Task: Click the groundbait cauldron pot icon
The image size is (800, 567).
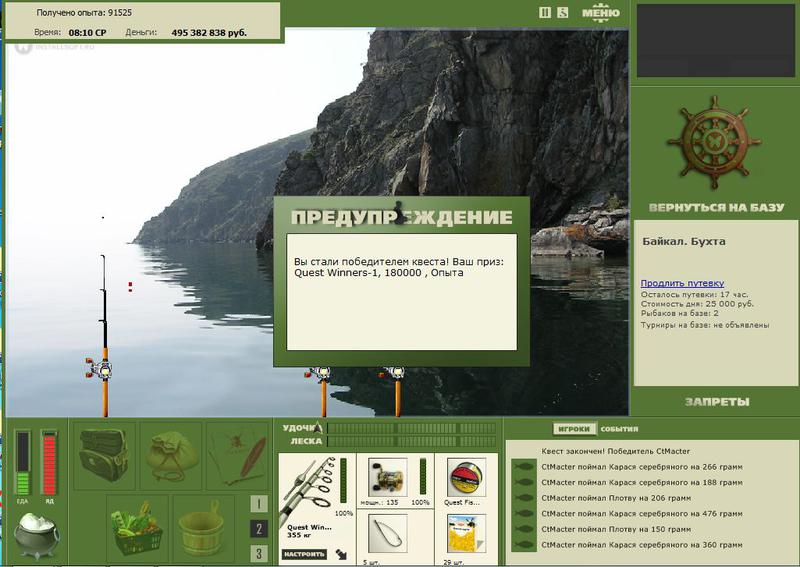Action: point(36,535)
